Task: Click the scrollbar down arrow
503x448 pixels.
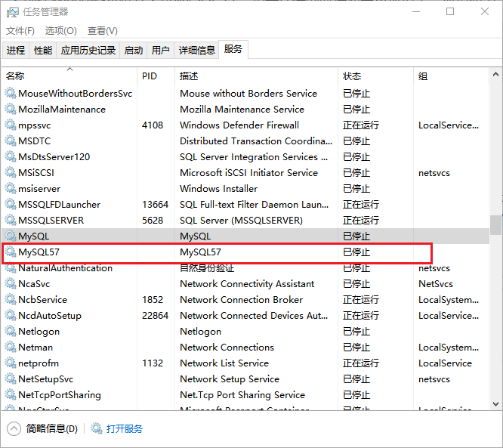Action: [495, 403]
